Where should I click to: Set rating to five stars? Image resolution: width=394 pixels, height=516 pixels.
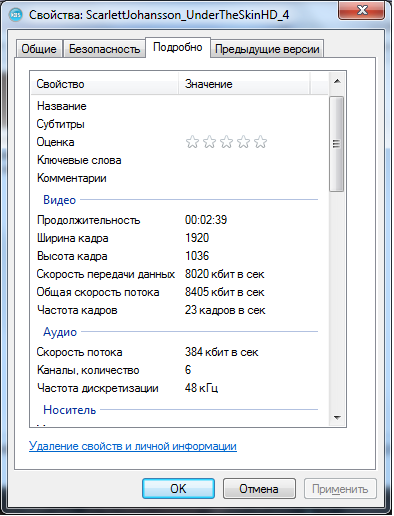260,142
